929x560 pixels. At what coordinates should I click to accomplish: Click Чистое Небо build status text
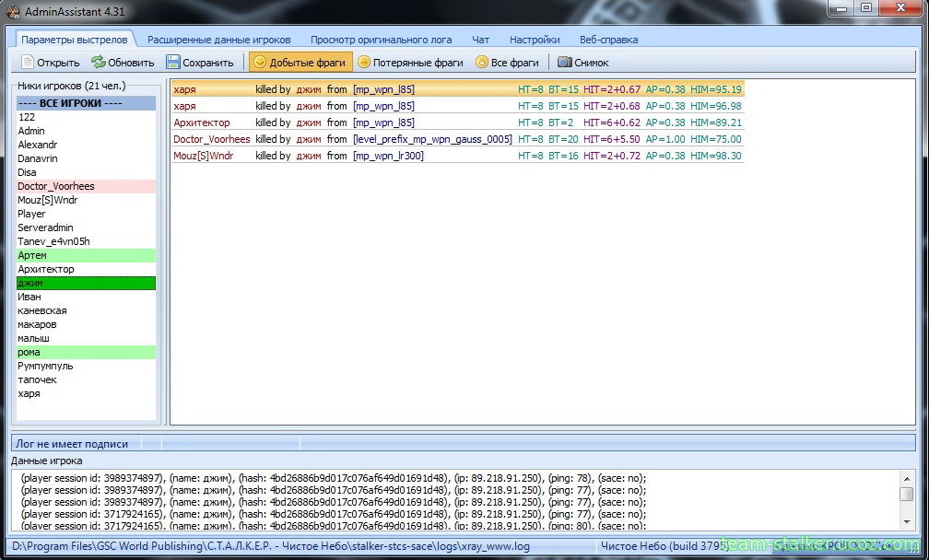(x=664, y=546)
